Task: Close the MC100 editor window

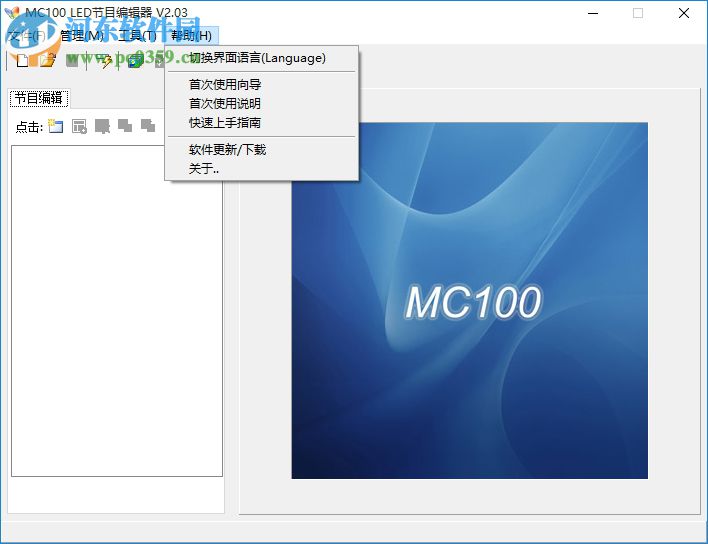Action: [684, 13]
